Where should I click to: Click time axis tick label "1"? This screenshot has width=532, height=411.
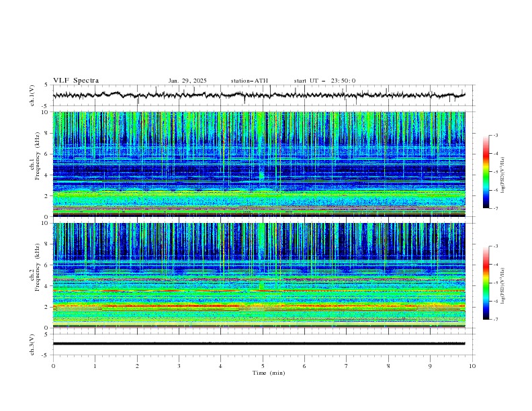95,366
